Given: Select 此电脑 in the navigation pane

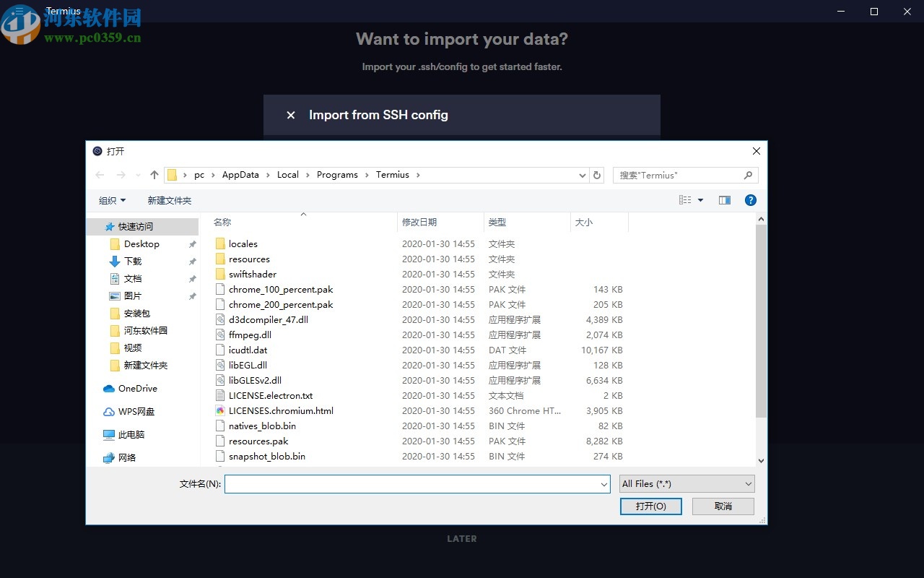Looking at the screenshot, I should coord(131,435).
